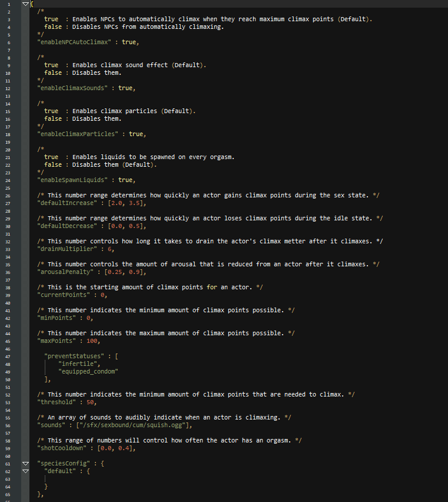Click the comment about actor gaining climax points
The height and width of the screenshot is (502, 448).
[208, 195]
